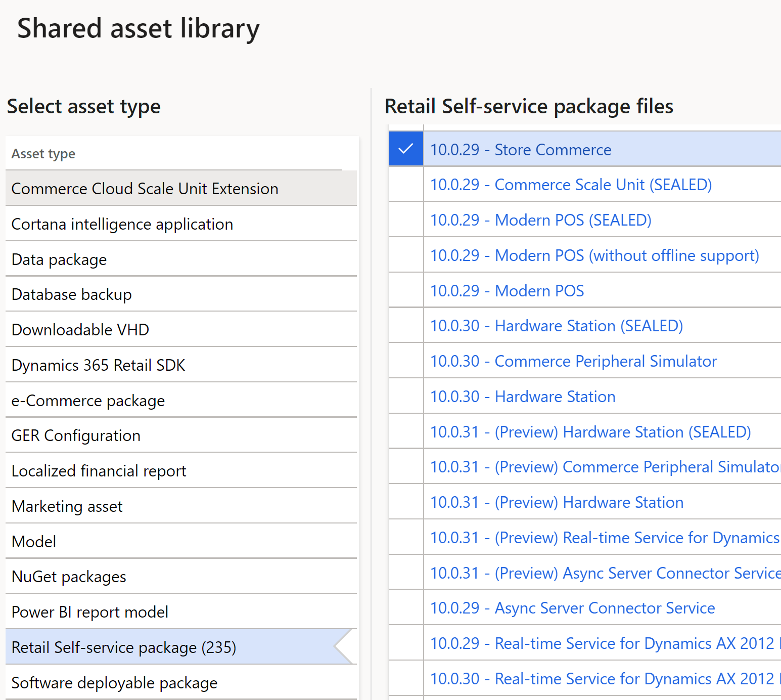Viewport: 781px width, 700px height.
Task: Open Modern POS (without offline support) link
Action: click(x=594, y=255)
